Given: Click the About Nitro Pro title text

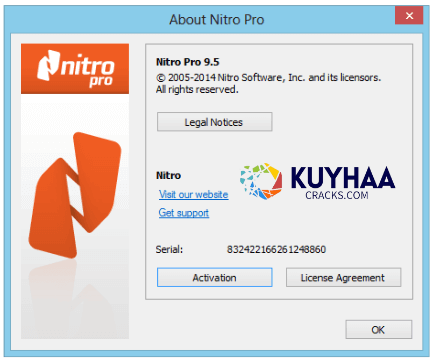Looking at the screenshot, I should 217,20.
